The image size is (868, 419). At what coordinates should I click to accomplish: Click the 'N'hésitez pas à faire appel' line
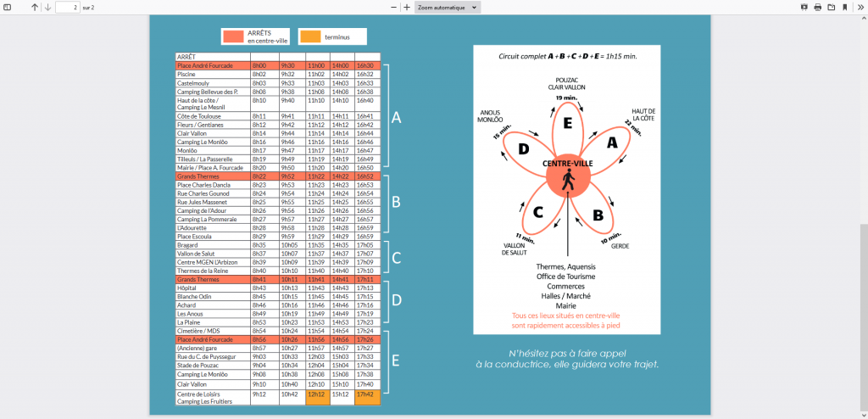point(567,354)
